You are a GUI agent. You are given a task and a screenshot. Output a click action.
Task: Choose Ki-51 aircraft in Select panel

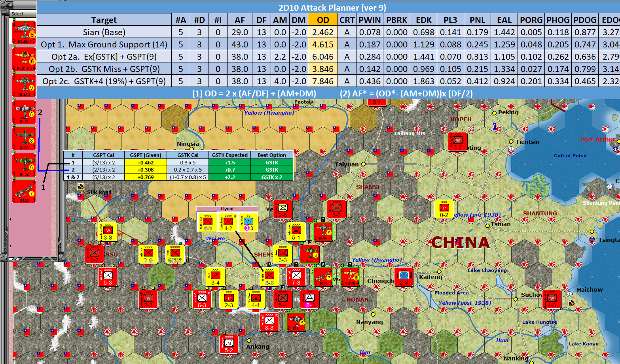(x=24, y=112)
